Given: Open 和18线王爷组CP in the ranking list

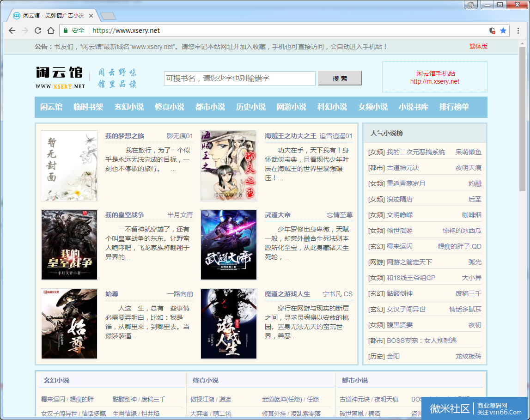Looking at the screenshot, I should pyautogui.click(x=411, y=278).
